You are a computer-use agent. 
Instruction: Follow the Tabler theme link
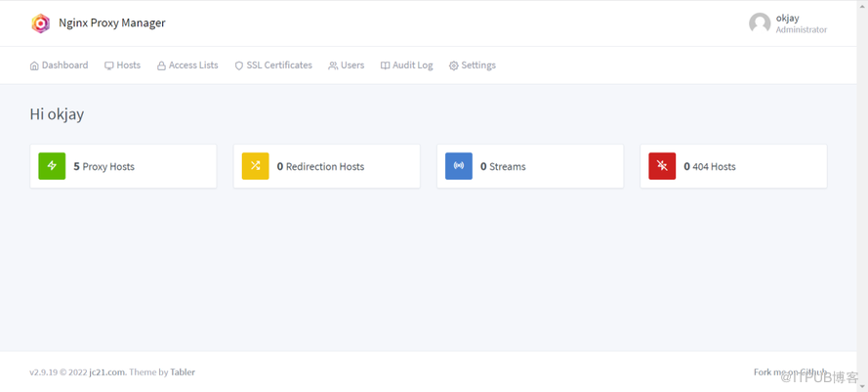183,372
